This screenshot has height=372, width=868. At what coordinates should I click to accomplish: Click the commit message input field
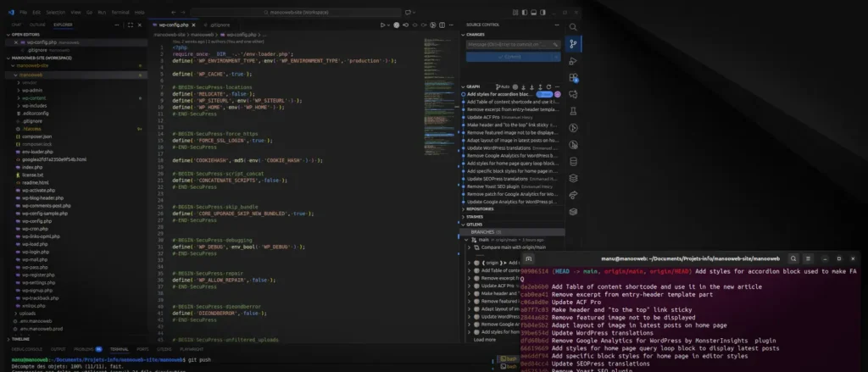pos(513,44)
